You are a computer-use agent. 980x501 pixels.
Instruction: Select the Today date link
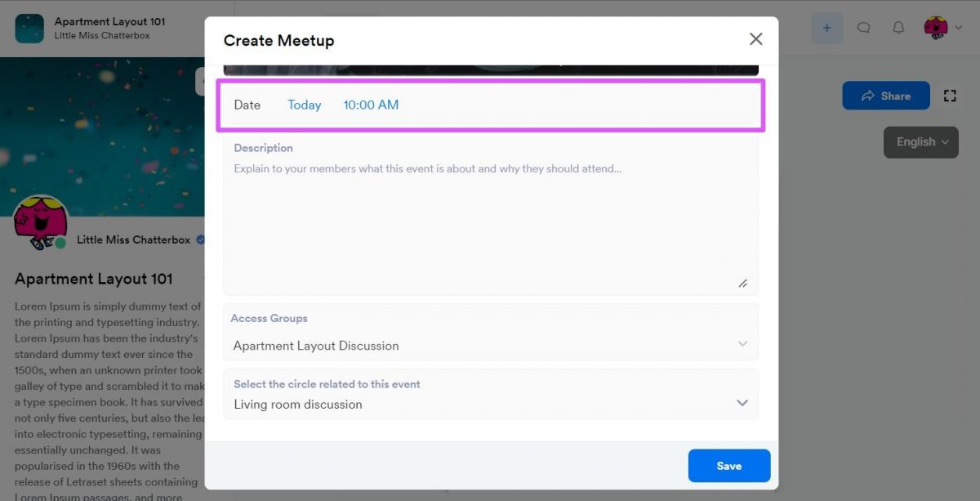(305, 105)
